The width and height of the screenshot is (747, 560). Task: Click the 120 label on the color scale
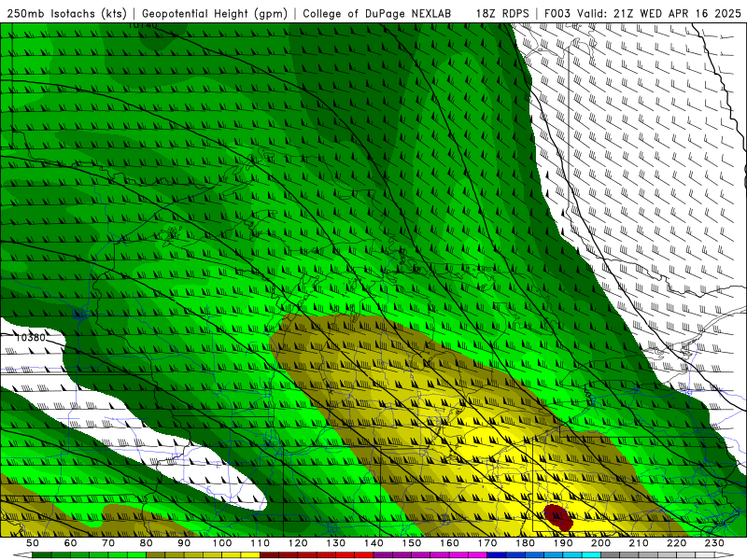point(298,543)
